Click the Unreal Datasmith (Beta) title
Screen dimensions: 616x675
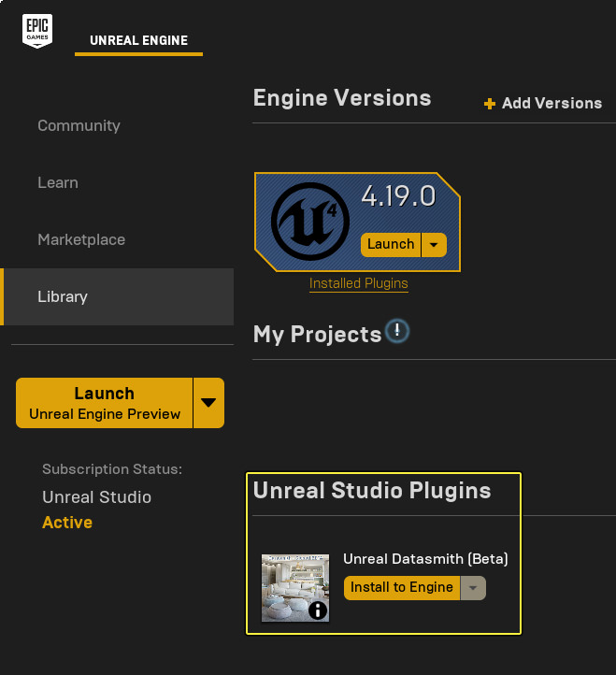pos(425,559)
